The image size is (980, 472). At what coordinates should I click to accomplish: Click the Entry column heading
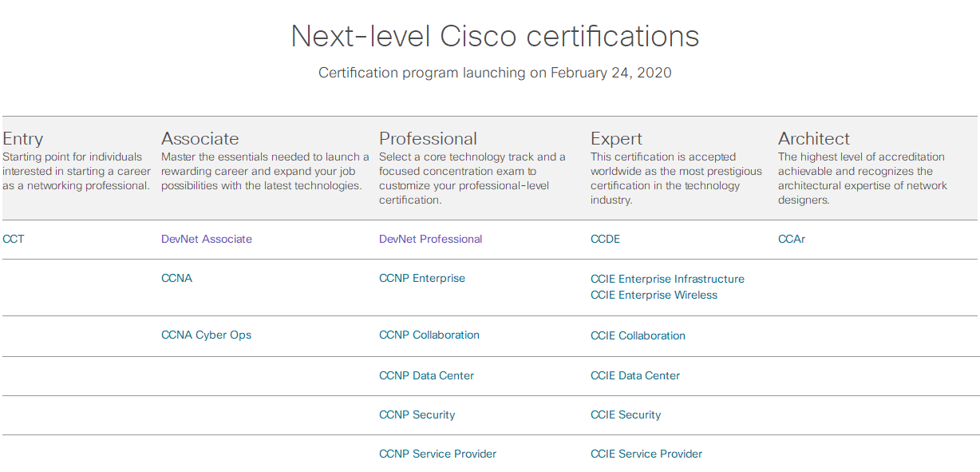click(x=23, y=138)
